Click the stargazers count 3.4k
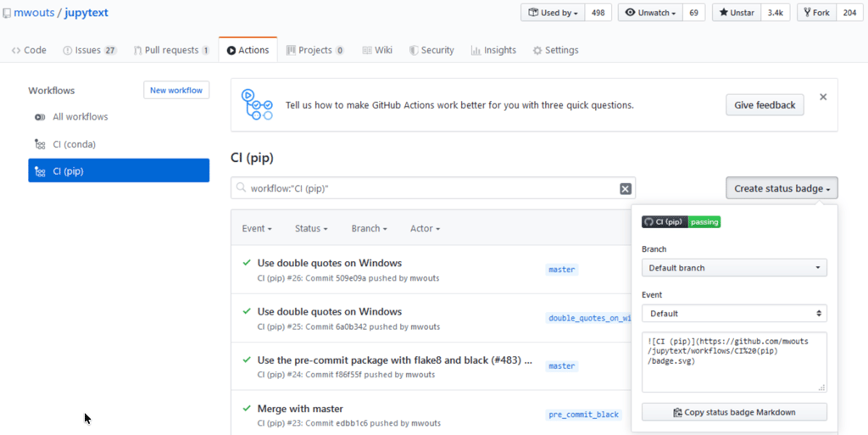 pyautogui.click(x=775, y=13)
